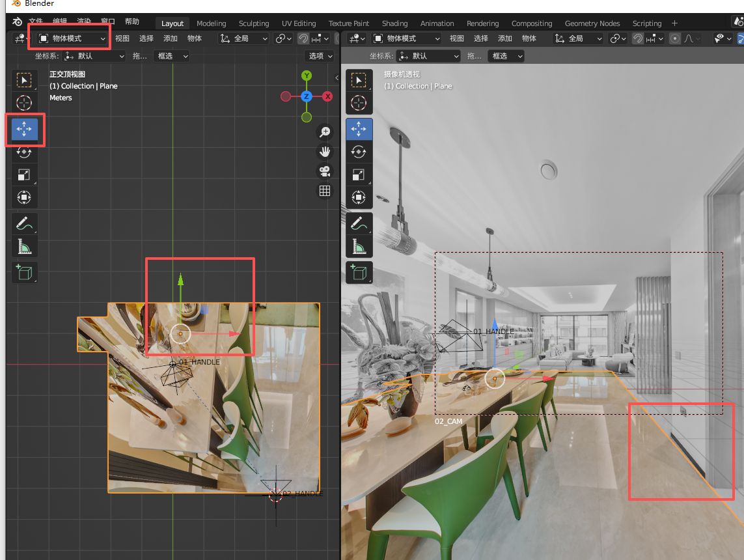Viewport: 744px width, 560px height.
Task: Select the Measure tool in right camera viewport
Action: [359, 247]
